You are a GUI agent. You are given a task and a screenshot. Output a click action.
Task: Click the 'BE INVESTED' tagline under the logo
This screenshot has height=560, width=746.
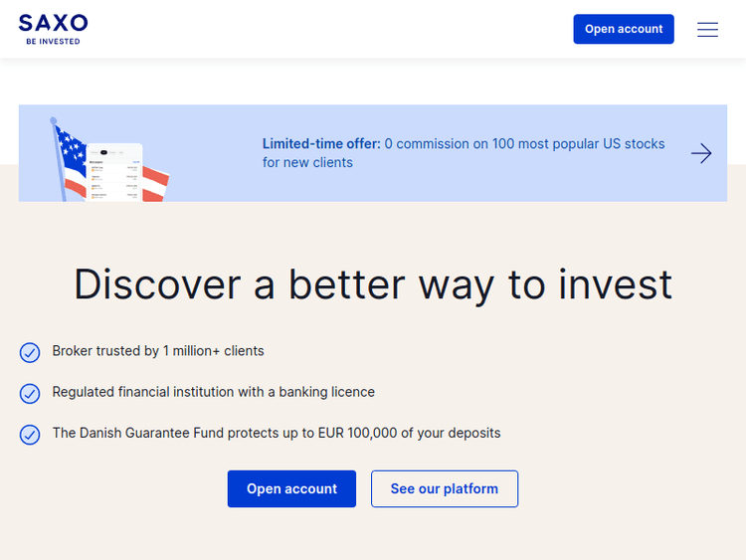[x=53, y=42]
